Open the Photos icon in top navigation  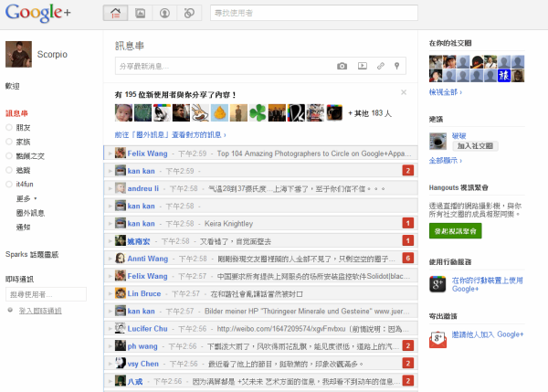coord(140,14)
